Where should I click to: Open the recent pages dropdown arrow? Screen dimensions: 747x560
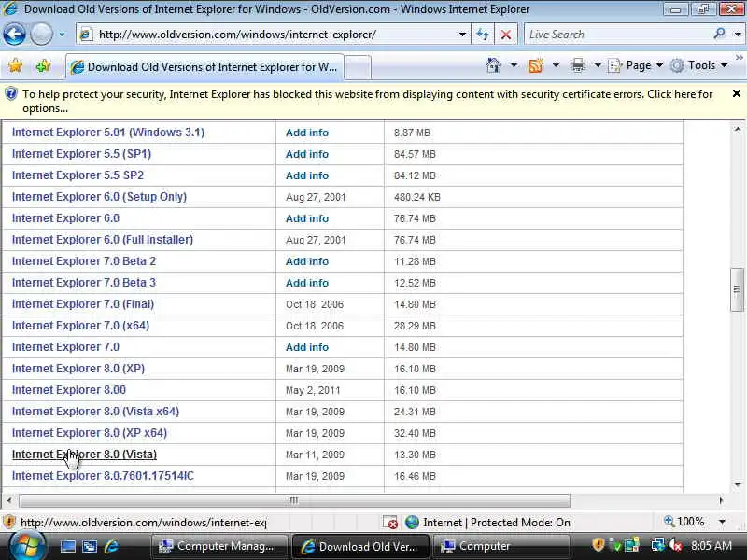tap(62, 35)
